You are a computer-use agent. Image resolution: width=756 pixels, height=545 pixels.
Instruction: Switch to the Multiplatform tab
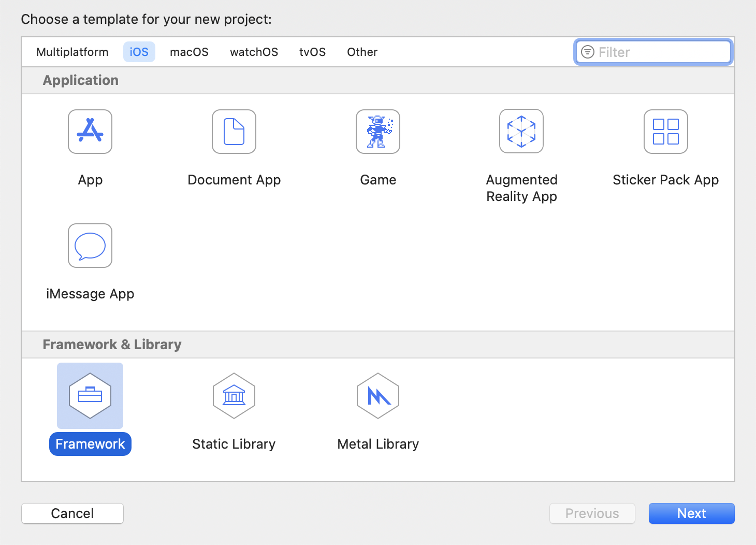[72, 52]
